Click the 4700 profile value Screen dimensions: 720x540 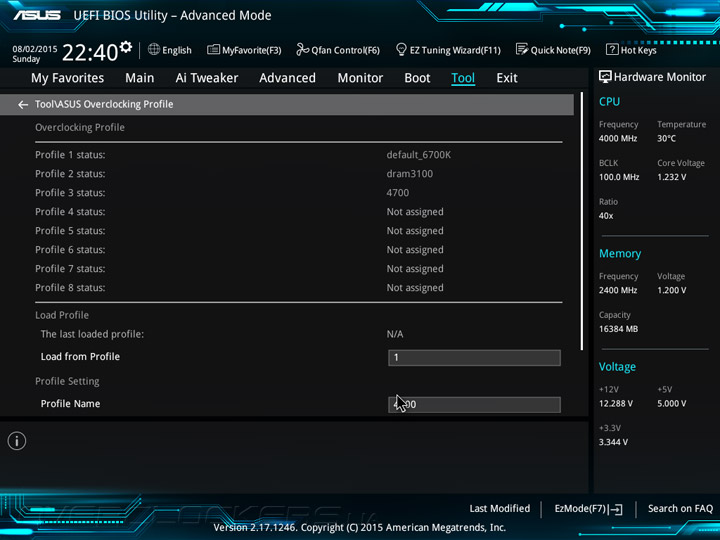[398, 193]
